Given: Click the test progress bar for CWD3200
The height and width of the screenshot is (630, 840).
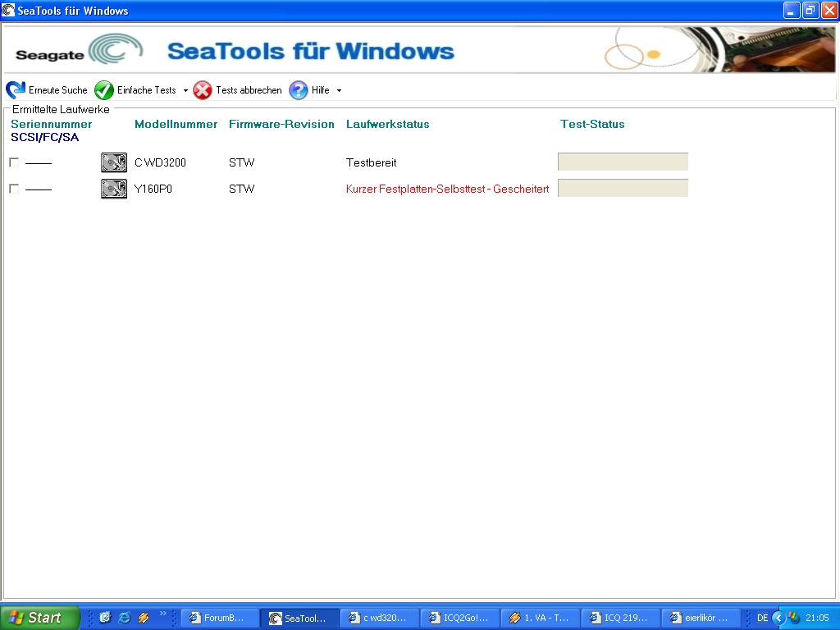Looking at the screenshot, I should pos(623,162).
